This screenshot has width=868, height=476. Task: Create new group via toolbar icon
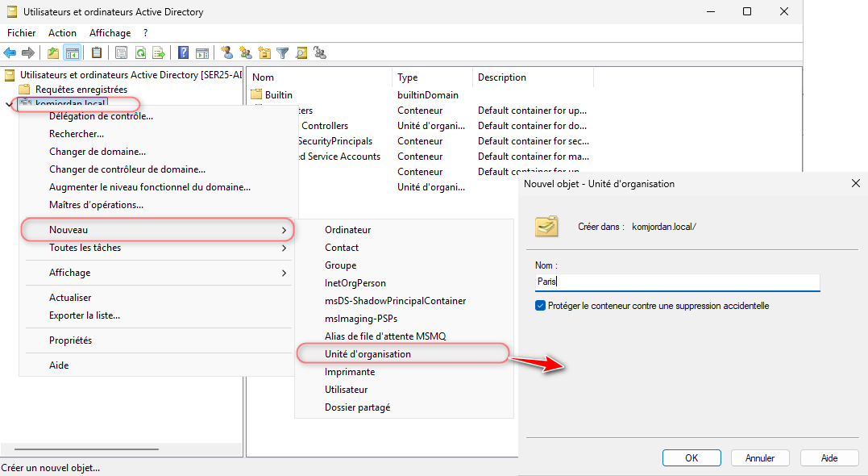click(245, 52)
